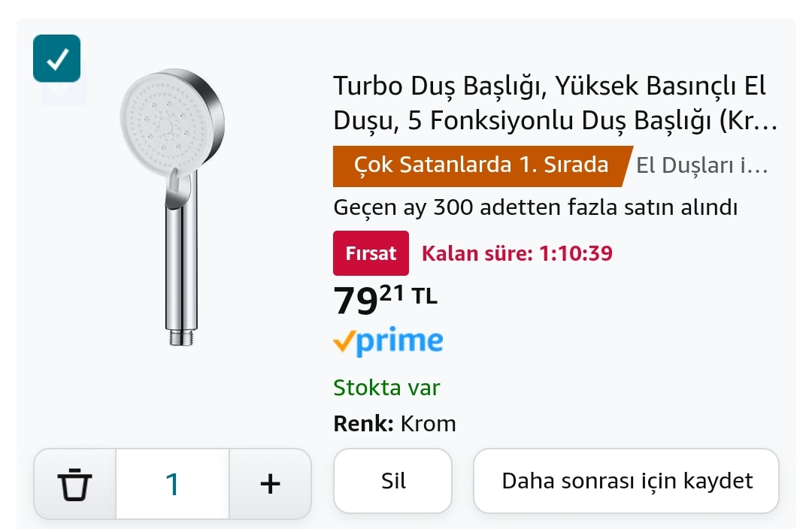
Task: Open the El Duşları category link
Action: pyautogui.click(x=702, y=166)
